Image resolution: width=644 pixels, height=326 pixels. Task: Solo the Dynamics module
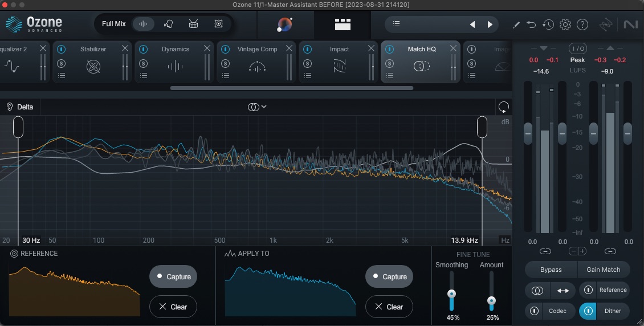point(144,64)
